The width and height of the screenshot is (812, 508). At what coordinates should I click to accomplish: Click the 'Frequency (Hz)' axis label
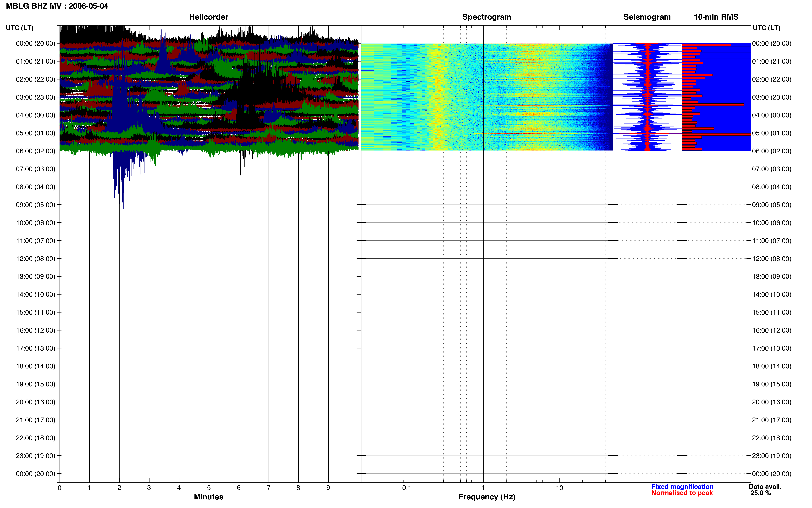(x=487, y=497)
